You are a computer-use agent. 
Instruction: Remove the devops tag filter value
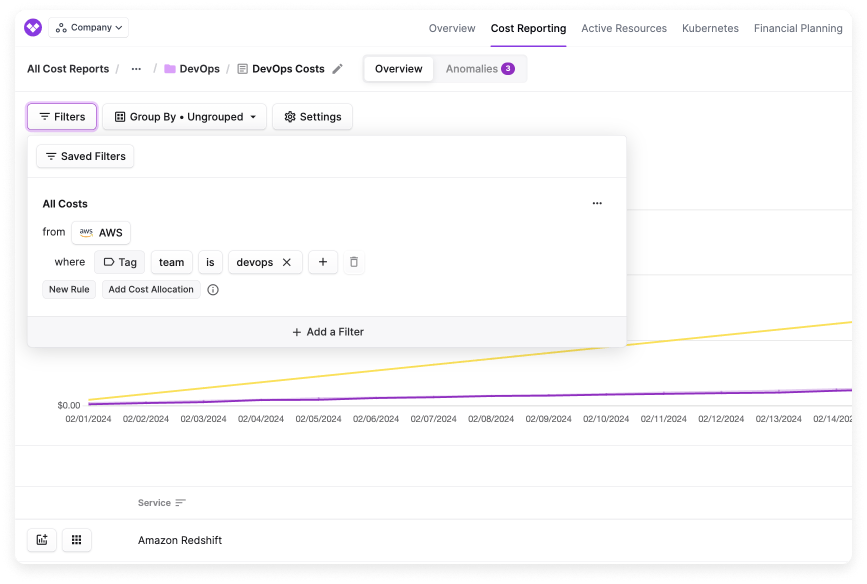click(x=286, y=262)
